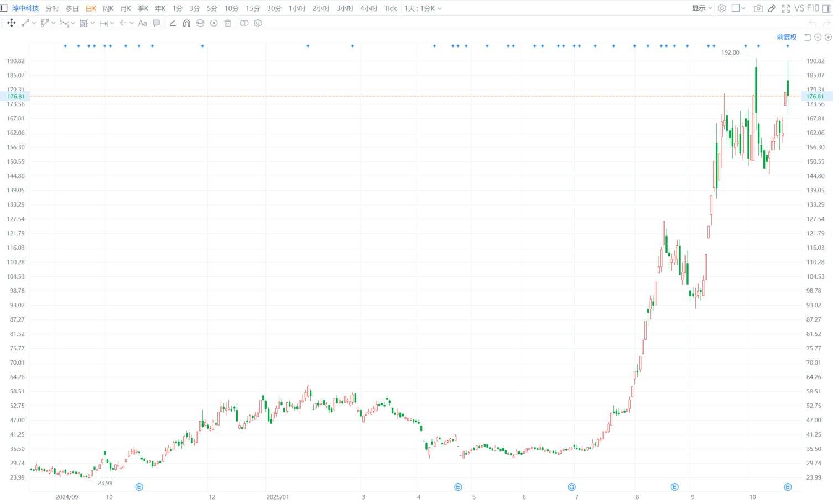This screenshot has width=833, height=504.
Task: Click the pencil drawing icon at top right
Action: click(772, 8)
